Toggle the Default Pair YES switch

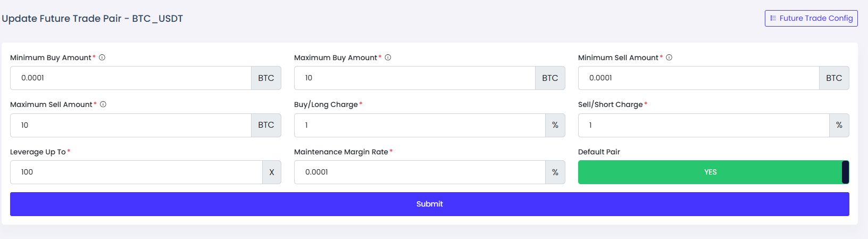pos(713,172)
